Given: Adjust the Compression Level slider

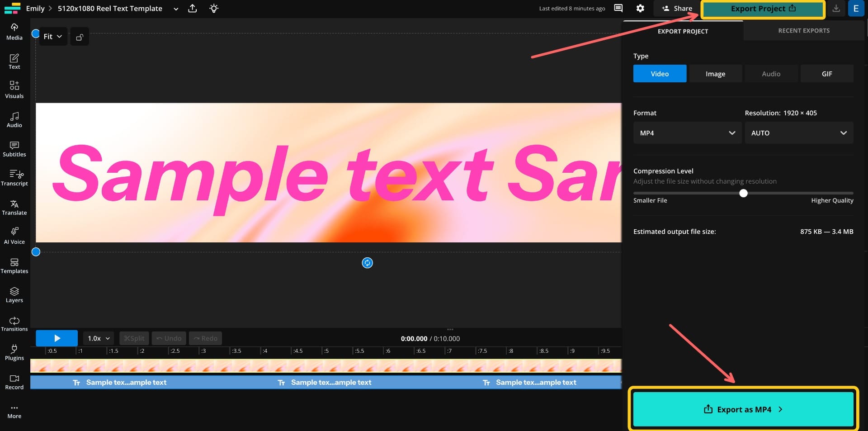Looking at the screenshot, I should (x=743, y=193).
